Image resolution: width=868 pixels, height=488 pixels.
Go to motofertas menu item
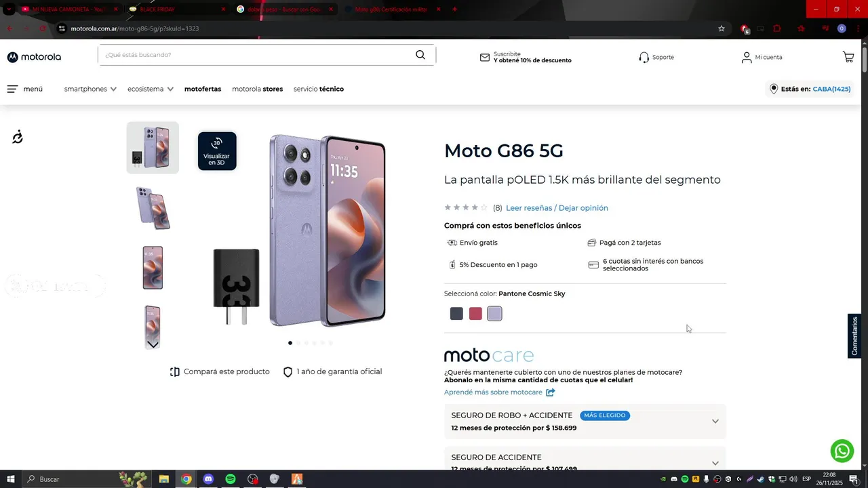(x=203, y=89)
